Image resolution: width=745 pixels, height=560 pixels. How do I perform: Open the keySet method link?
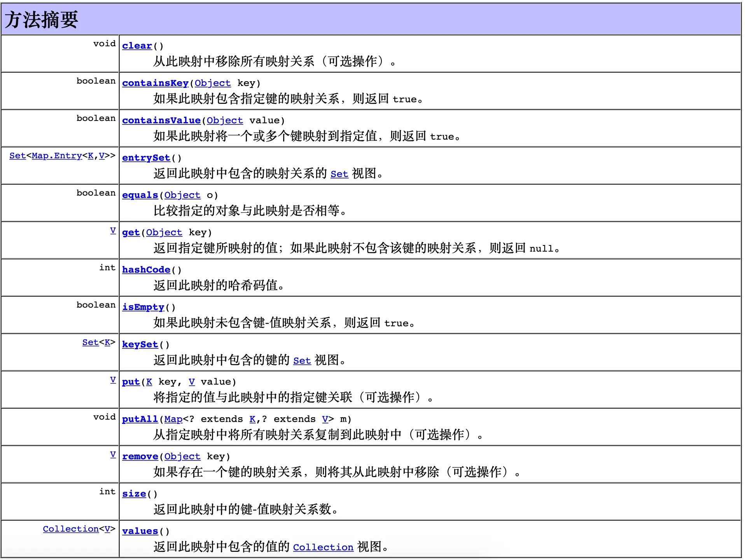point(140,345)
